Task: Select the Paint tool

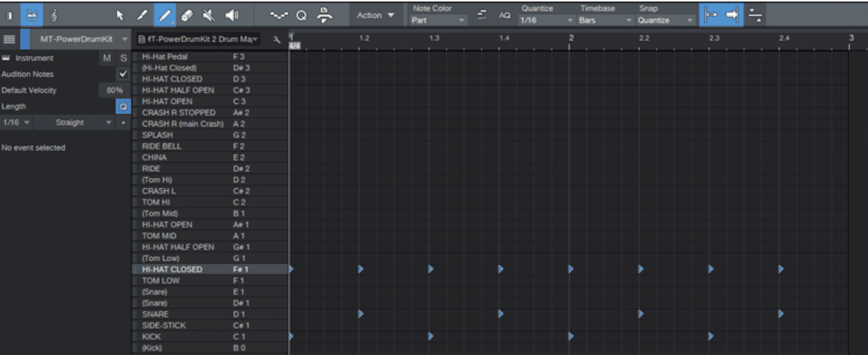Action: pos(165,15)
